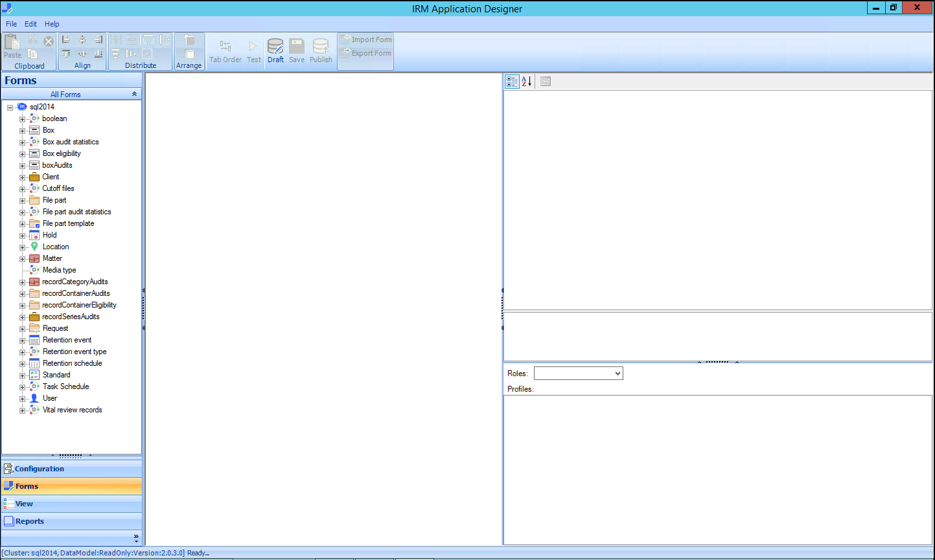Click the Save floppy disk icon
The height and width of the screenshot is (560, 935).
pos(297,46)
